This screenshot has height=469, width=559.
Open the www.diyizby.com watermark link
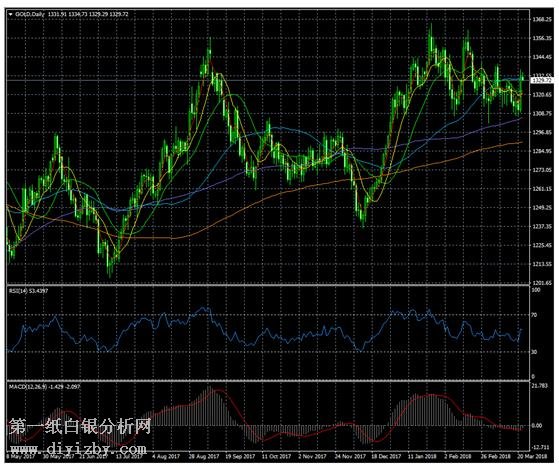[78, 448]
